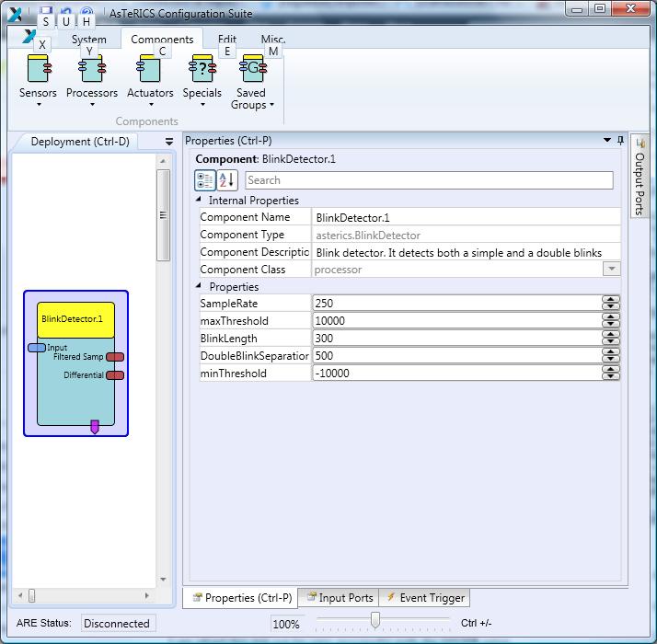The width and height of the screenshot is (657, 644).
Task: Click the 100% zoom value
Action: [x=286, y=625]
